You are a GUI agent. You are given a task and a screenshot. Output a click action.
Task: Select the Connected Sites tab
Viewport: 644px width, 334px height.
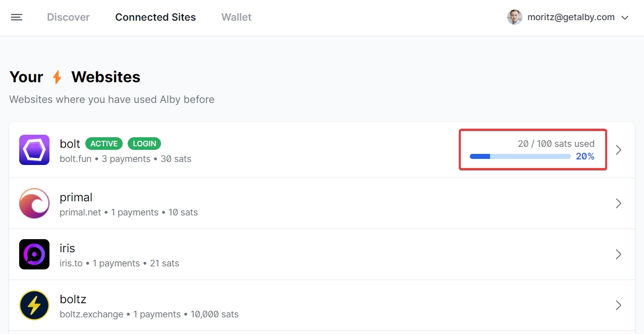tap(155, 17)
